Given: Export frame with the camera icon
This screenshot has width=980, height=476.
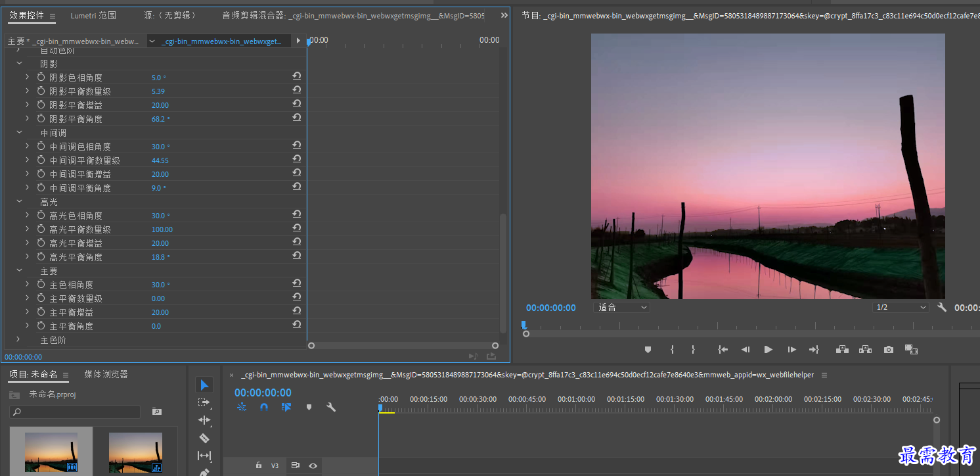Looking at the screenshot, I should [889, 350].
